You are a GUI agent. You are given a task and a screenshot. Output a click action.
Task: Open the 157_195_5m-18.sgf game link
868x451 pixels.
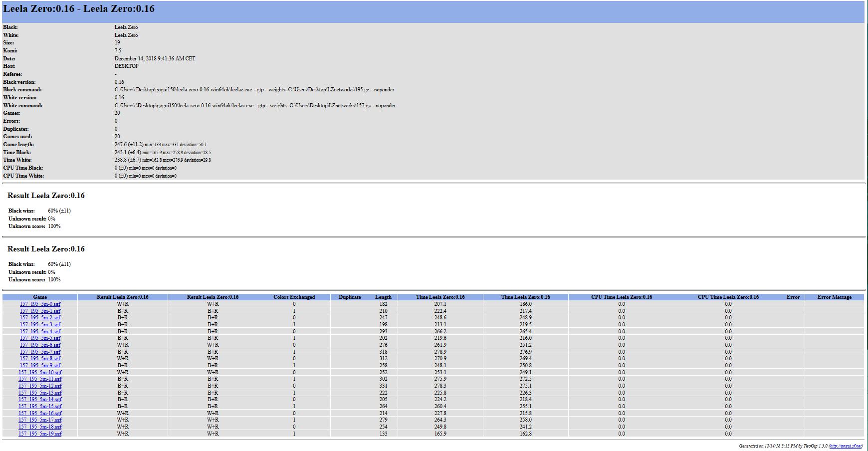(x=40, y=427)
